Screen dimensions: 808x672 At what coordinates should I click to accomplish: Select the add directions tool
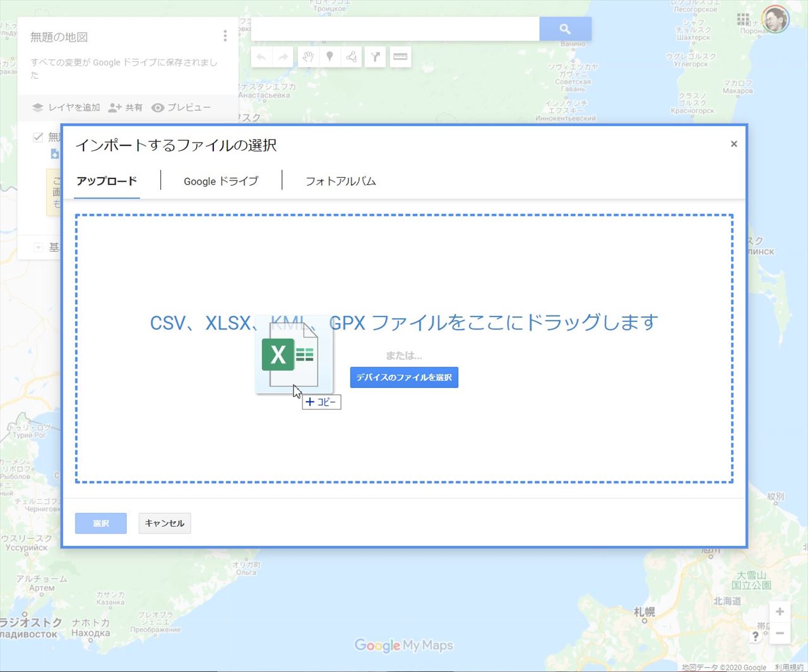tap(375, 57)
